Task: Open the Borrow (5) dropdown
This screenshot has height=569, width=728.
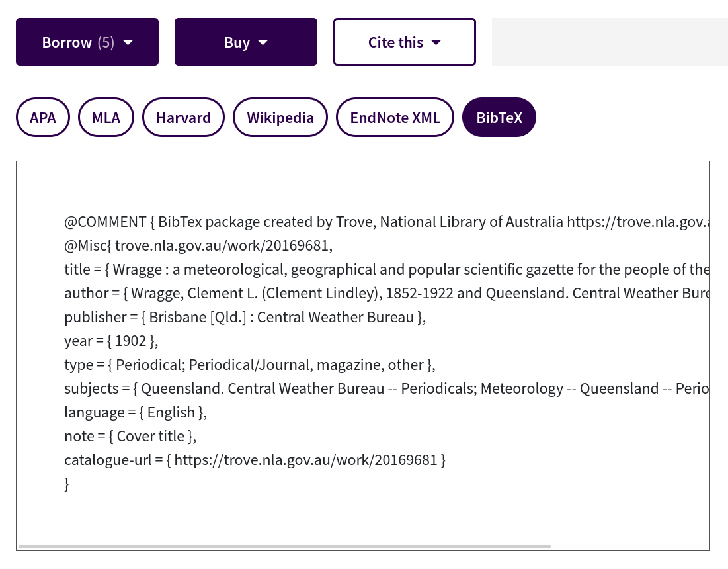Action: (87, 42)
